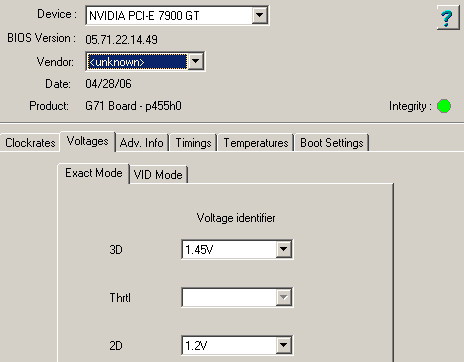The height and width of the screenshot is (362, 464).
Task: Go to the Boot Settings tab
Action: pyautogui.click(x=332, y=143)
